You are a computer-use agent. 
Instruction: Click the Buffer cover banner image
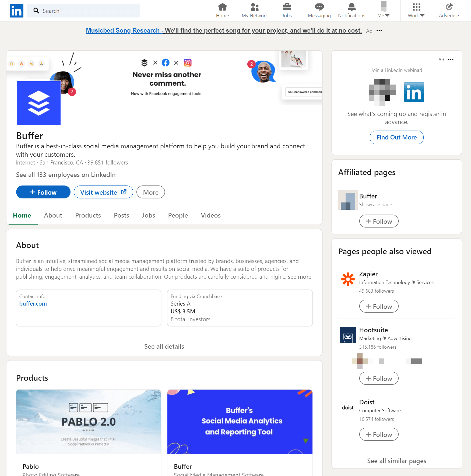pyautogui.click(x=164, y=78)
